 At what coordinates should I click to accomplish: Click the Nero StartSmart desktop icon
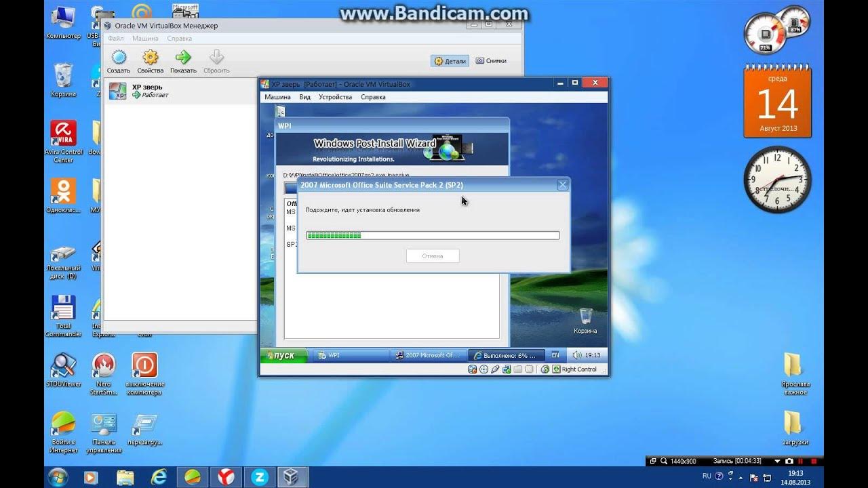(x=104, y=374)
